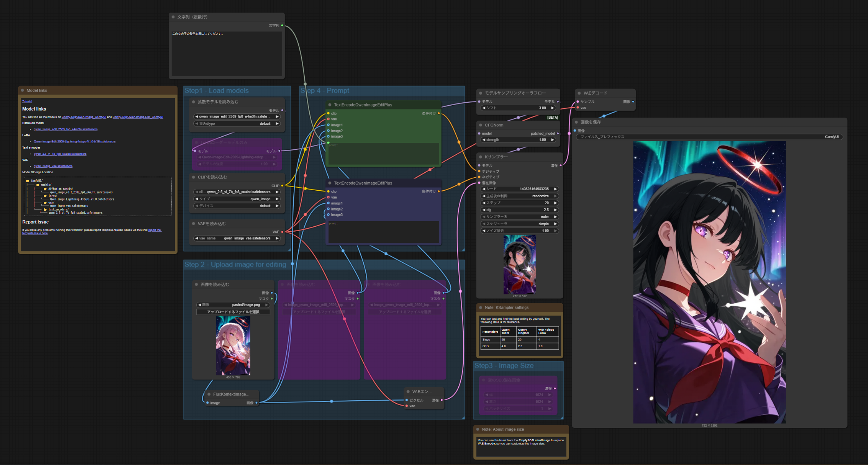Viewport: 868px width, 465px height.
Task: Click the Kサンプラー node collapse dot
Action: (x=480, y=157)
